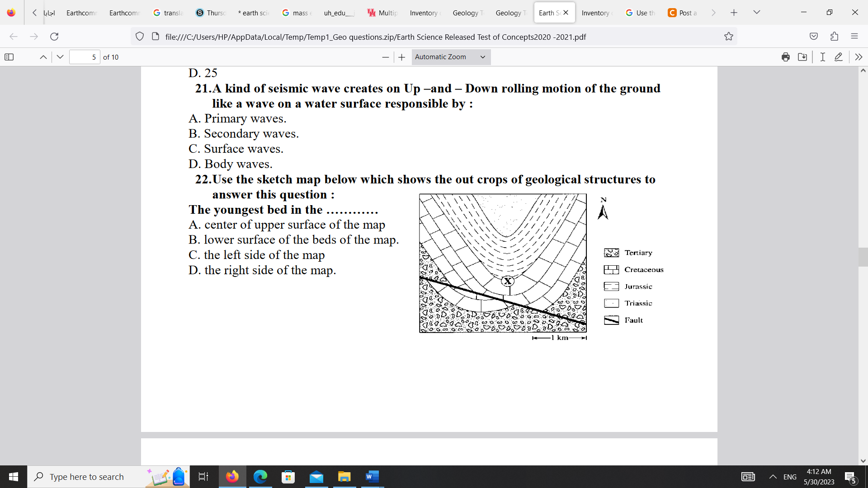Select the Draw annotation tool
The height and width of the screenshot is (488, 868).
(x=840, y=57)
